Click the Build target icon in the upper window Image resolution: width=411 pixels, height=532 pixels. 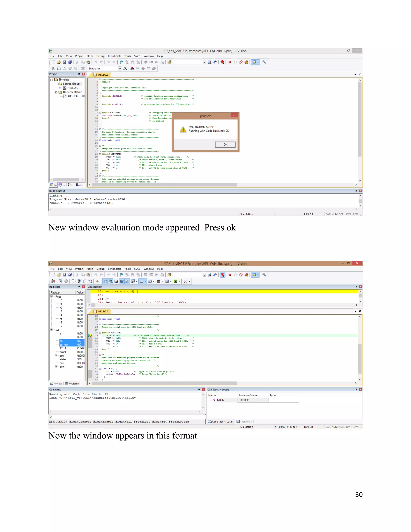click(59, 68)
